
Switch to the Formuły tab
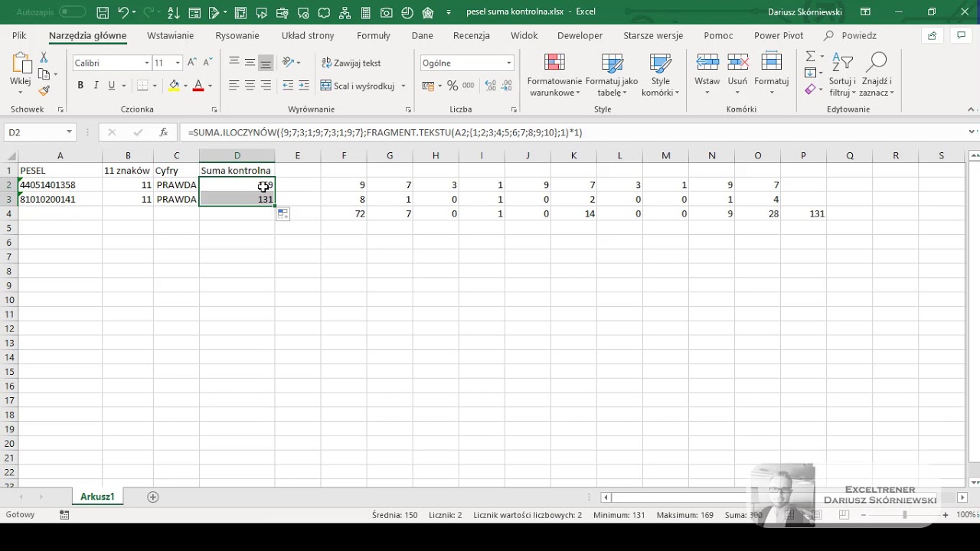(374, 35)
